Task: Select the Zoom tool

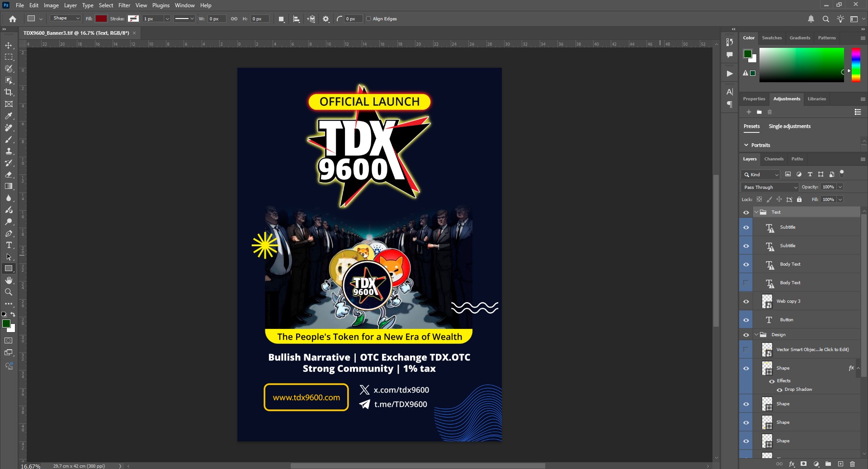Action: [x=9, y=292]
